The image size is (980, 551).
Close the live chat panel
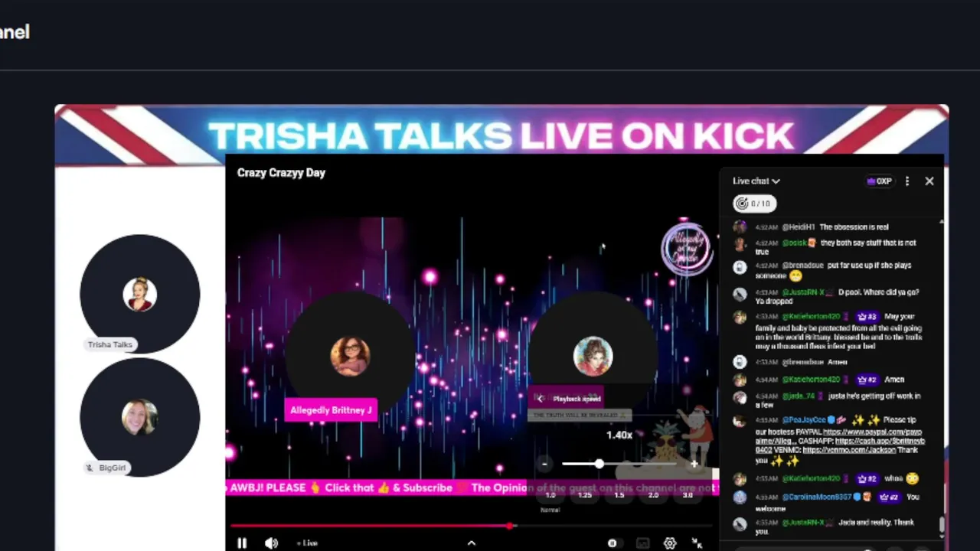point(929,181)
